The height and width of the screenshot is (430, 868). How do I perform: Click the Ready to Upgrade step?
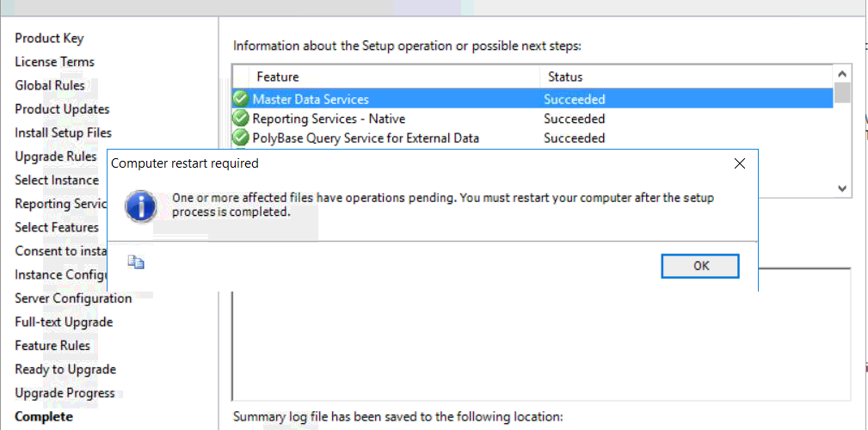tap(65, 369)
